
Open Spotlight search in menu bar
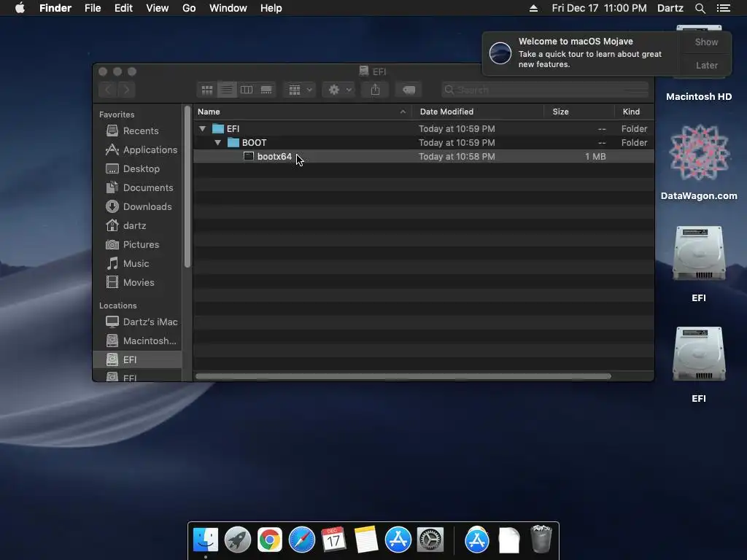point(700,8)
